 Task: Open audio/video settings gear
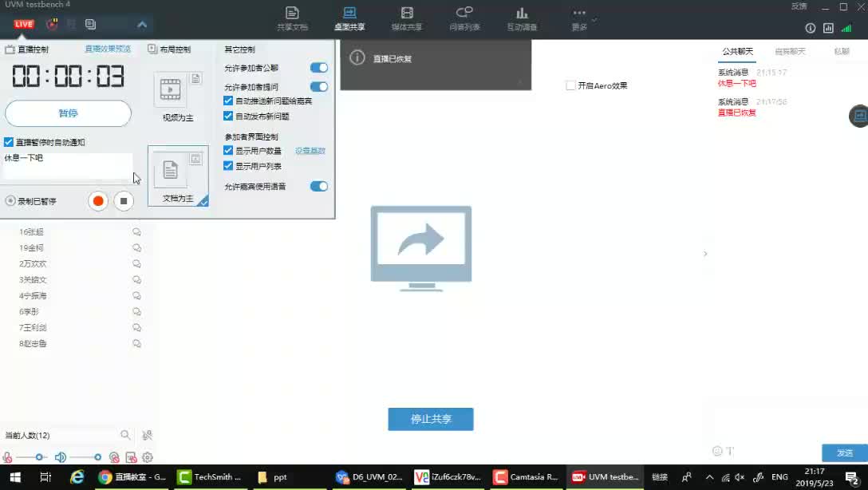coord(148,457)
